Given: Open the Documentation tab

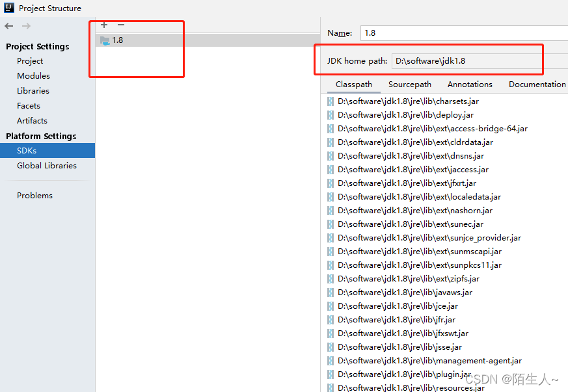Looking at the screenshot, I should (x=537, y=85).
